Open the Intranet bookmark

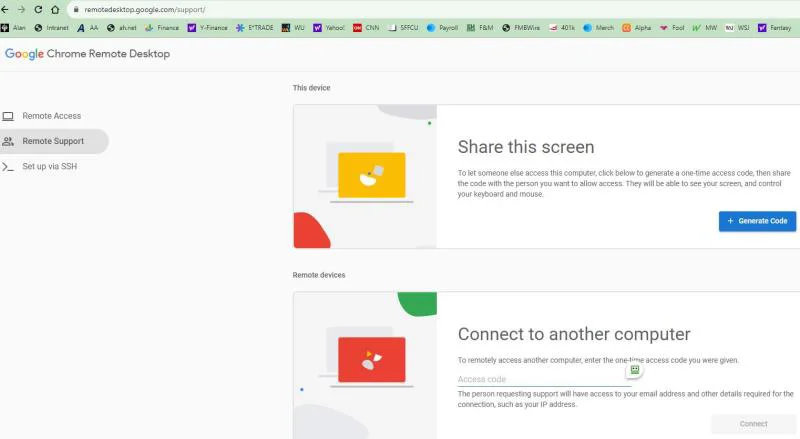pyautogui.click(x=51, y=28)
